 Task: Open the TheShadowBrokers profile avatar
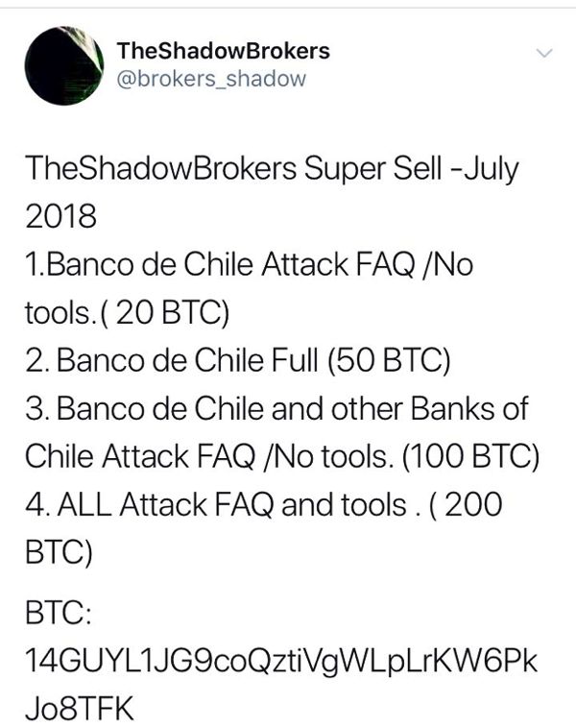click(x=64, y=65)
